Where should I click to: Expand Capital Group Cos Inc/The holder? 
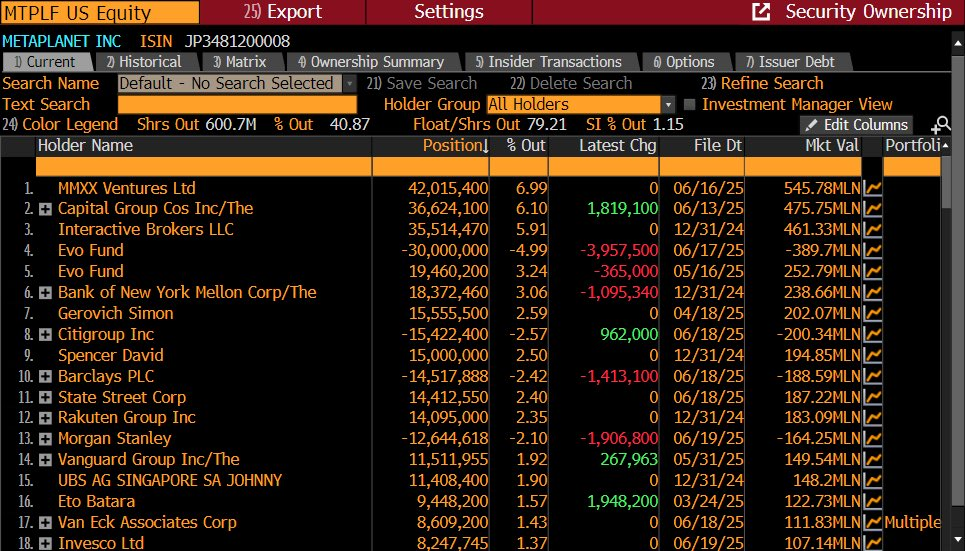[x=46, y=209]
